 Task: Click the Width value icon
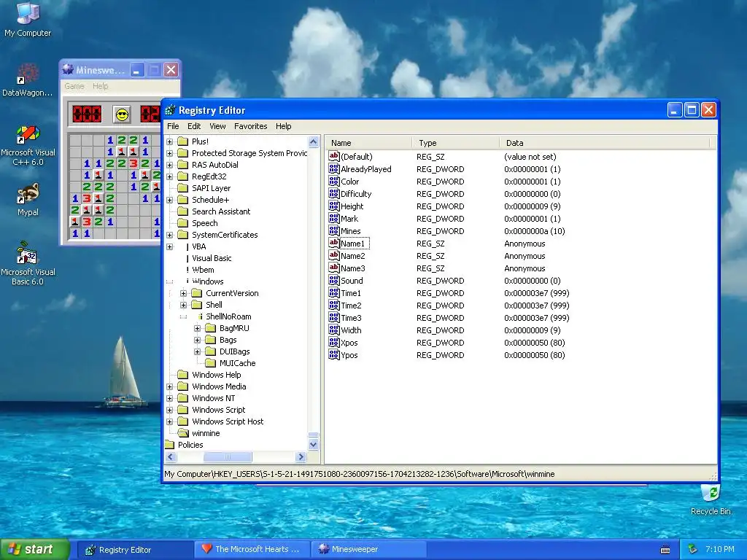click(x=333, y=330)
